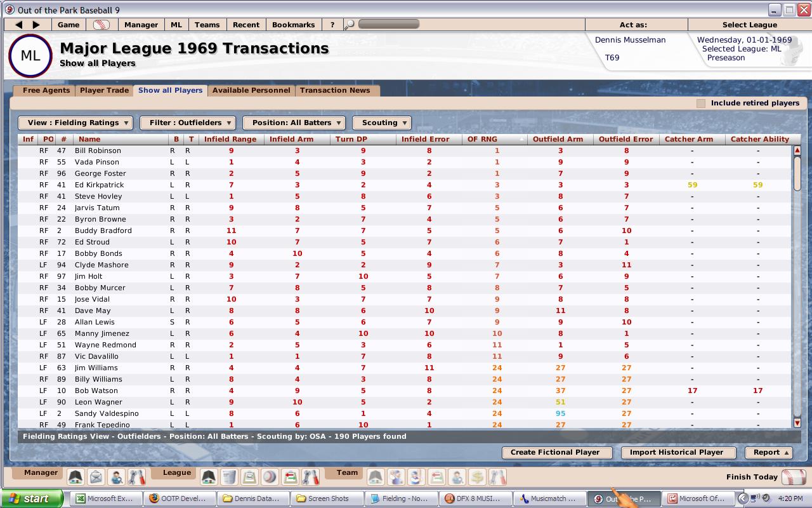
Task: Open the Select League dropdown
Action: pos(749,25)
